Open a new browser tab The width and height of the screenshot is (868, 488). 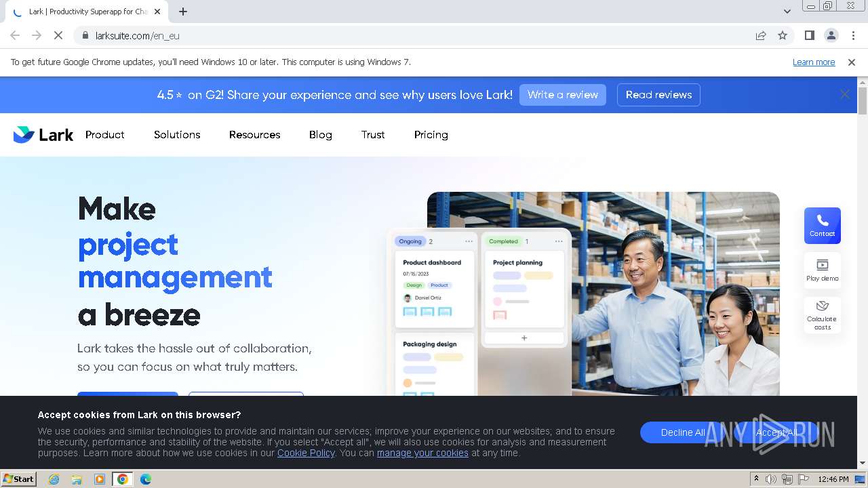click(x=183, y=12)
